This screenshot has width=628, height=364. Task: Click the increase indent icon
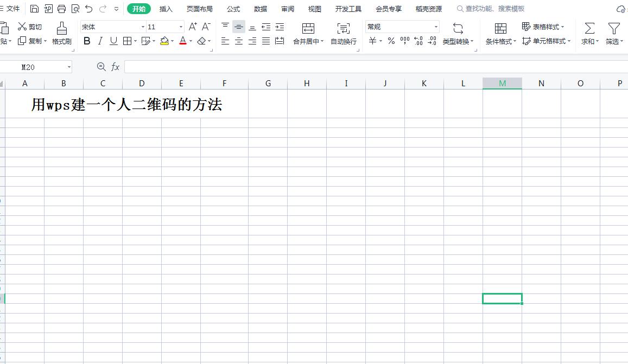280,27
